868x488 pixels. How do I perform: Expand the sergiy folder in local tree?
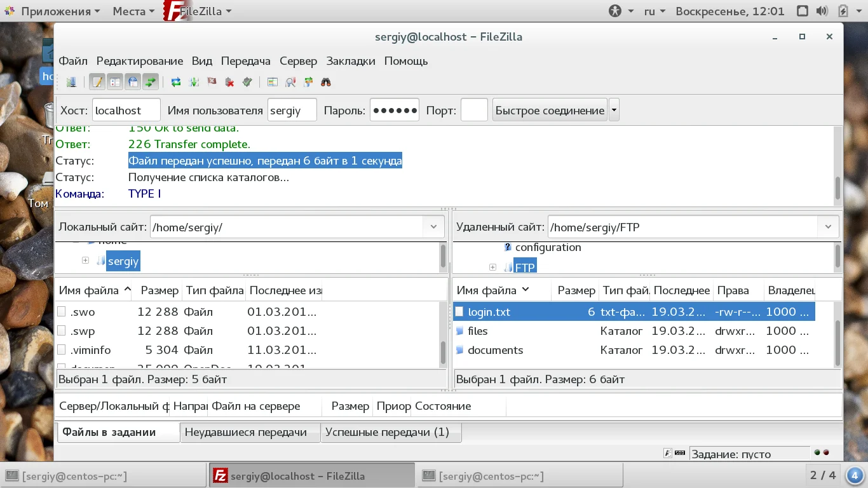(x=85, y=261)
